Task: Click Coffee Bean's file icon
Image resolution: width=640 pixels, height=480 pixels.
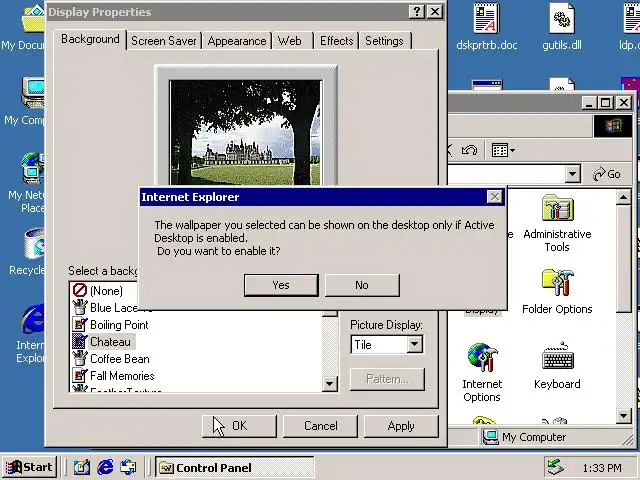Action: tap(80, 359)
